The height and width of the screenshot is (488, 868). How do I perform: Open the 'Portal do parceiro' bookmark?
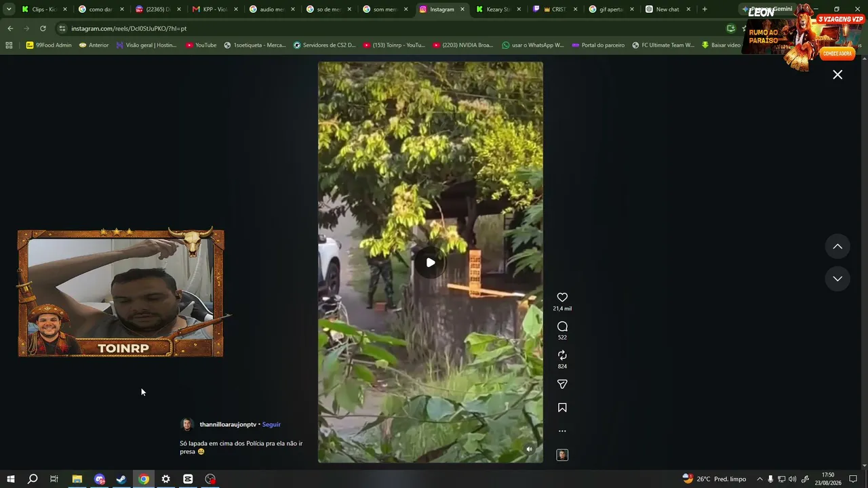coord(598,45)
